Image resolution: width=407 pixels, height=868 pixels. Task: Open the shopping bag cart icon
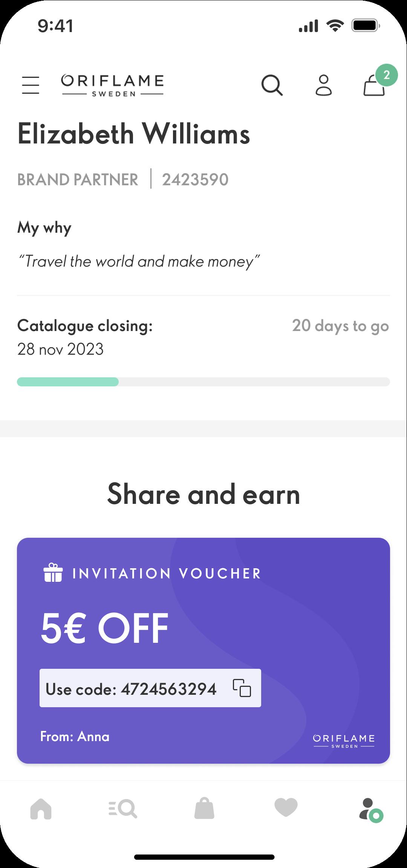point(374,86)
